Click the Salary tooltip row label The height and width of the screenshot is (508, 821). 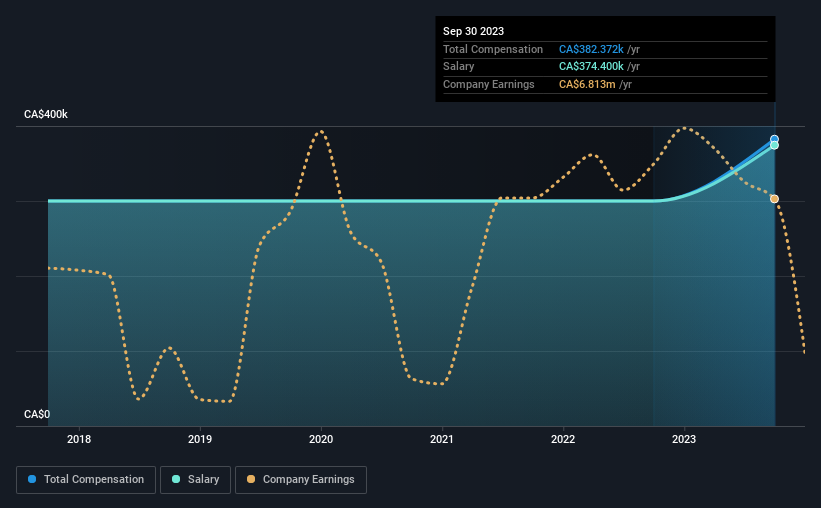point(459,67)
